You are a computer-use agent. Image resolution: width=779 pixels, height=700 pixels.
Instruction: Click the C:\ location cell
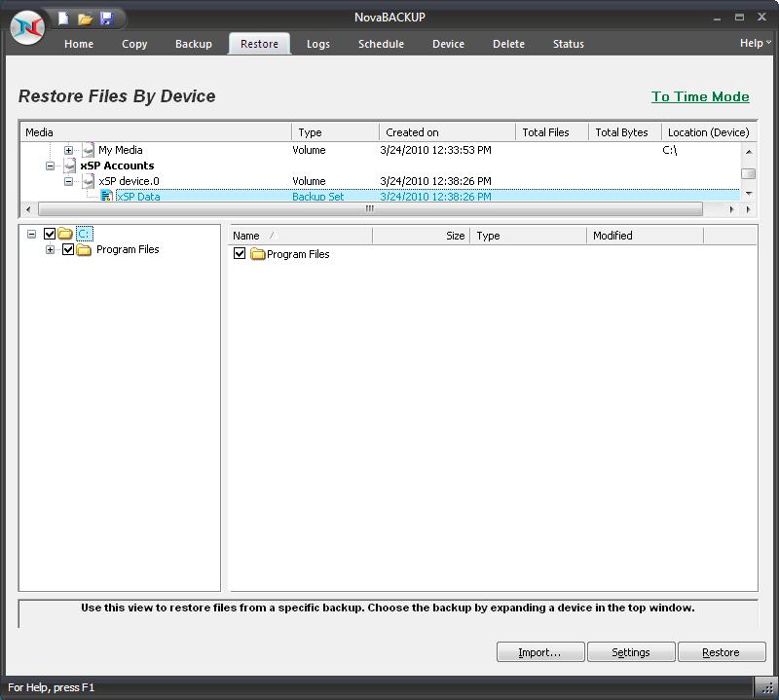(670, 150)
